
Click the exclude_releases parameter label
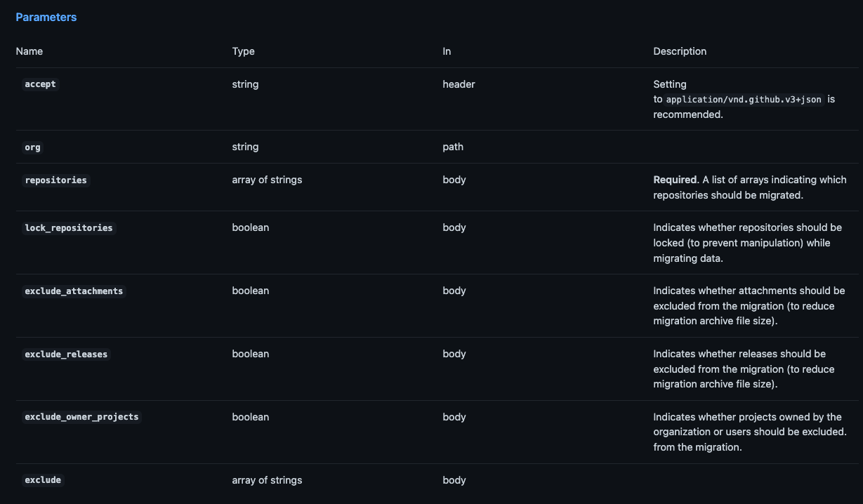coord(66,354)
